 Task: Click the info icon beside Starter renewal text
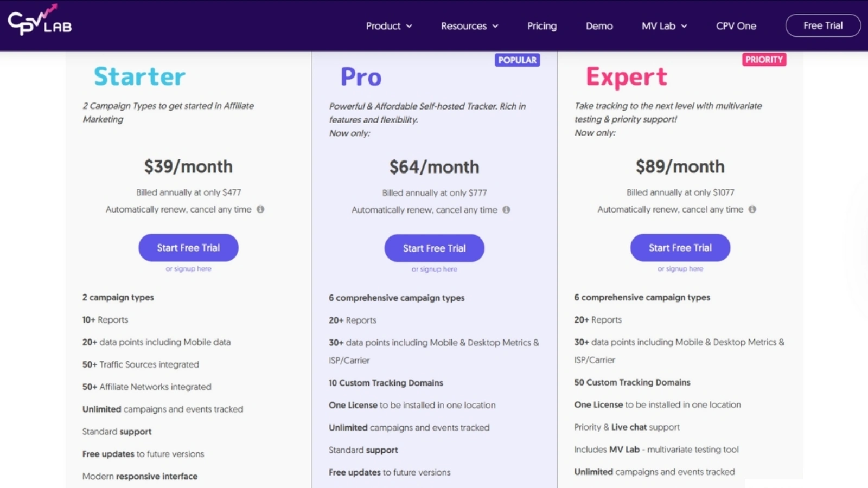tap(260, 209)
